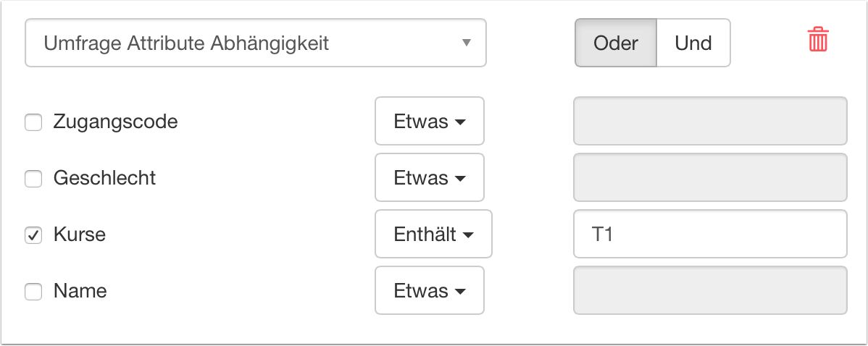Open the Etwas operator dropdown for Zugangscode
The height and width of the screenshot is (346, 868).
coord(429,122)
